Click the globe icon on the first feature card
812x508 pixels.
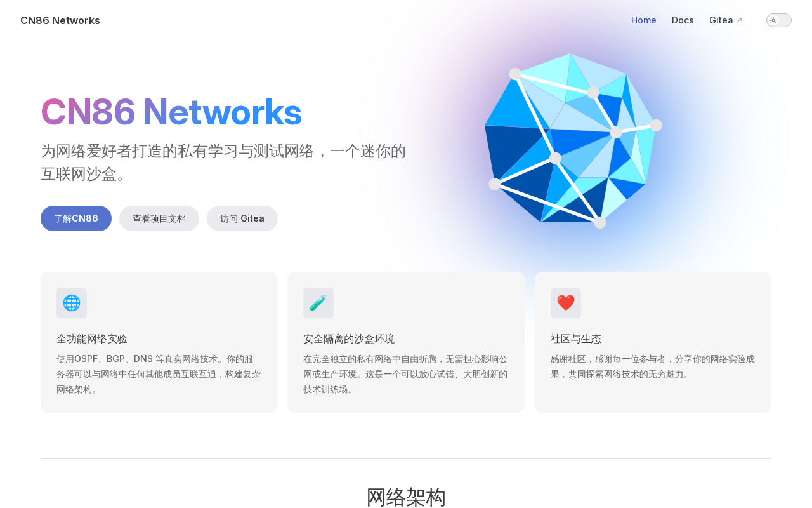click(x=72, y=303)
